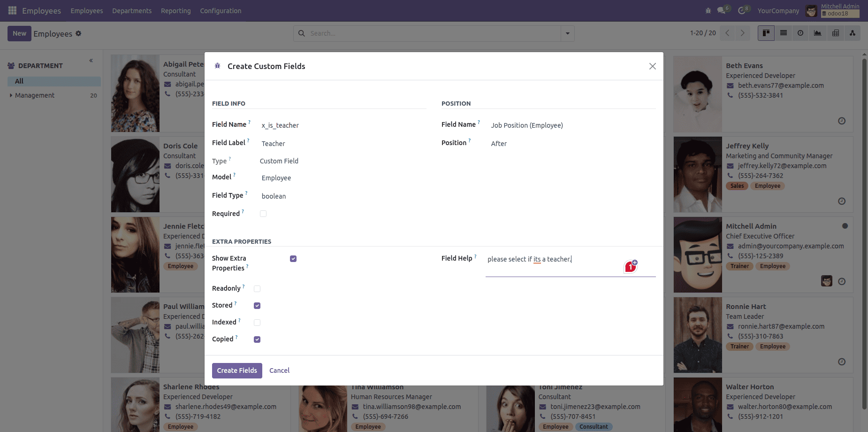Go to next page of employees
The width and height of the screenshot is (868, 432).
click(x=742, y=33)
